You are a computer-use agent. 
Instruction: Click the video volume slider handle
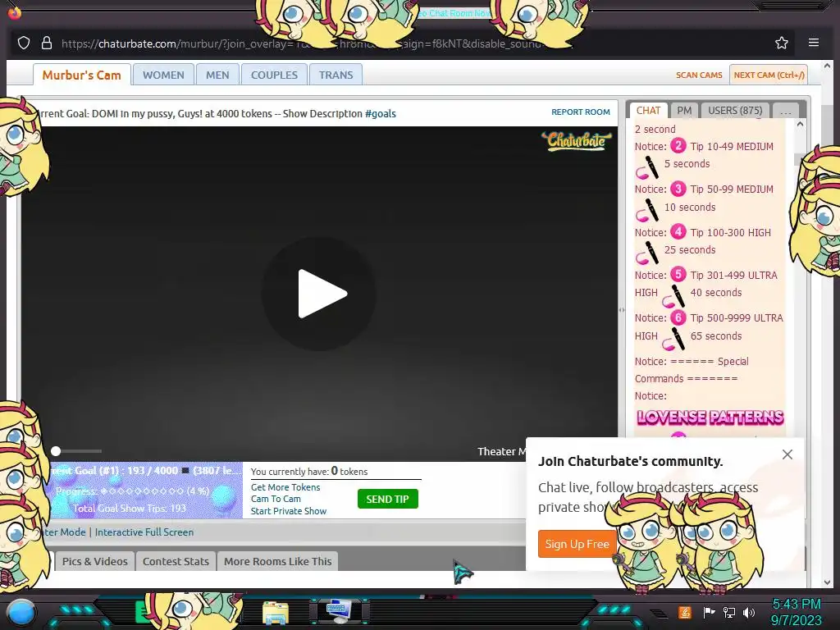(56, 451)
